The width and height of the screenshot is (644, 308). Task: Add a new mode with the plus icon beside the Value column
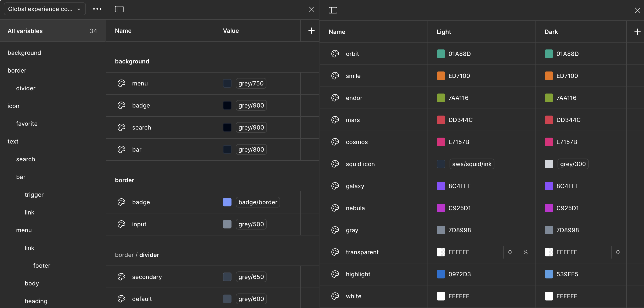click(311, 31)
